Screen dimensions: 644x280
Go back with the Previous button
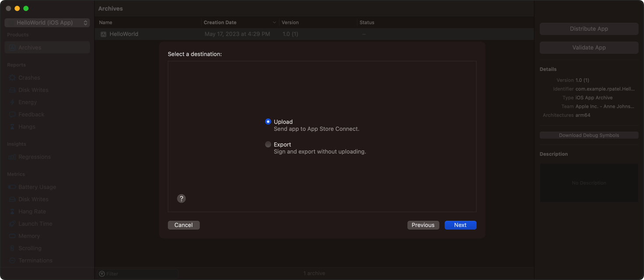tap(423, 225)
